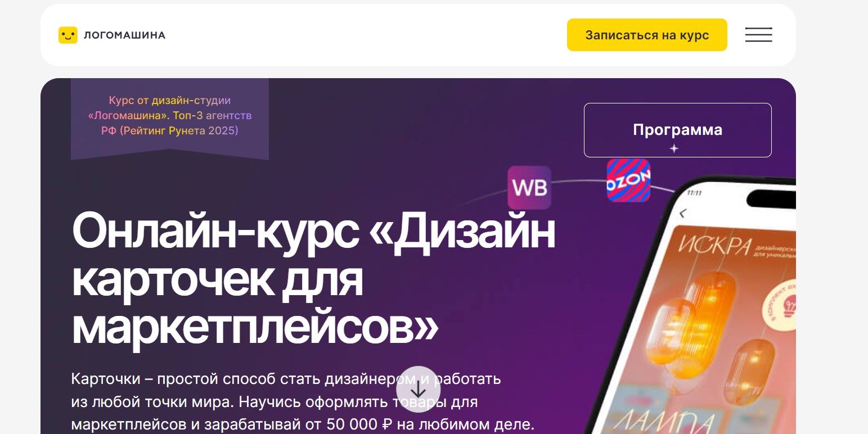The height and width of the screenshot is (434, 868).
Task: Open the hamburger menu
Action: pyautogui.click(x=758, y=35)
